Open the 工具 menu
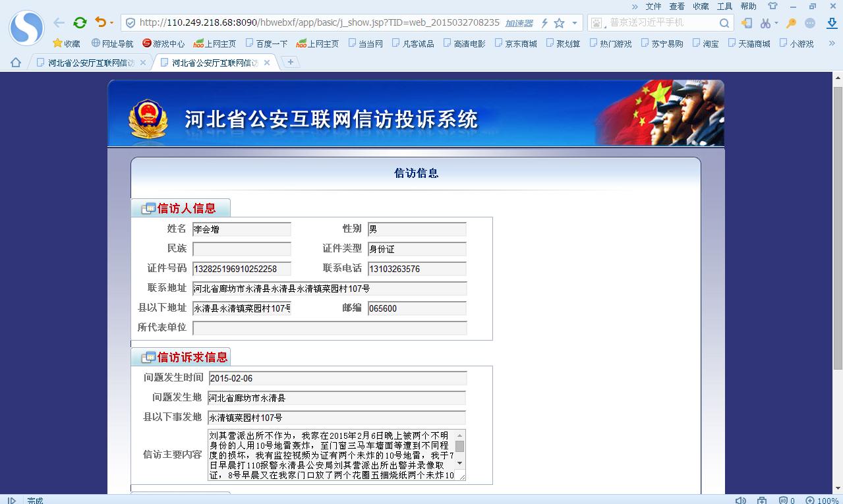 (x=724, y=6)
